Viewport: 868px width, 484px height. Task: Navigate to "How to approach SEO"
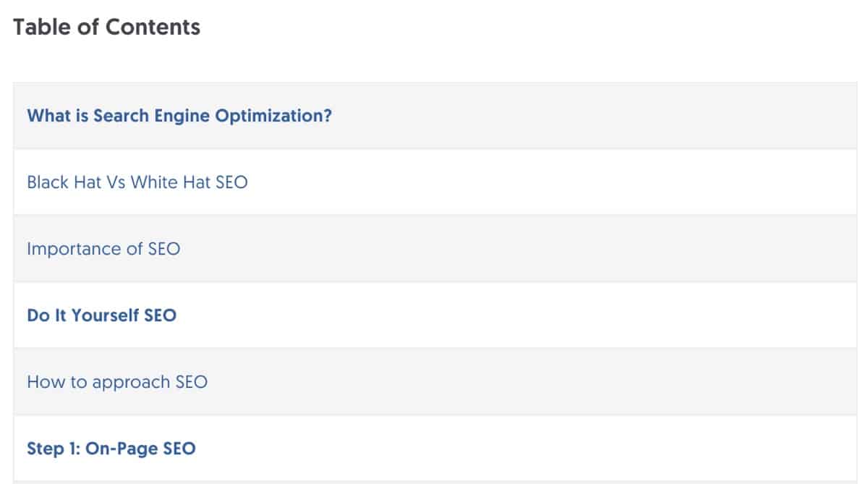(x=117, y=382)
